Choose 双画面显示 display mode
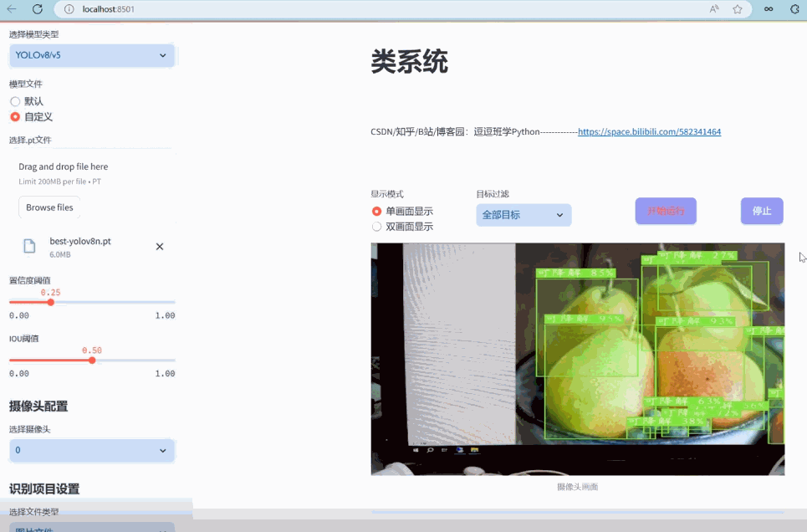 pos(376,227)
